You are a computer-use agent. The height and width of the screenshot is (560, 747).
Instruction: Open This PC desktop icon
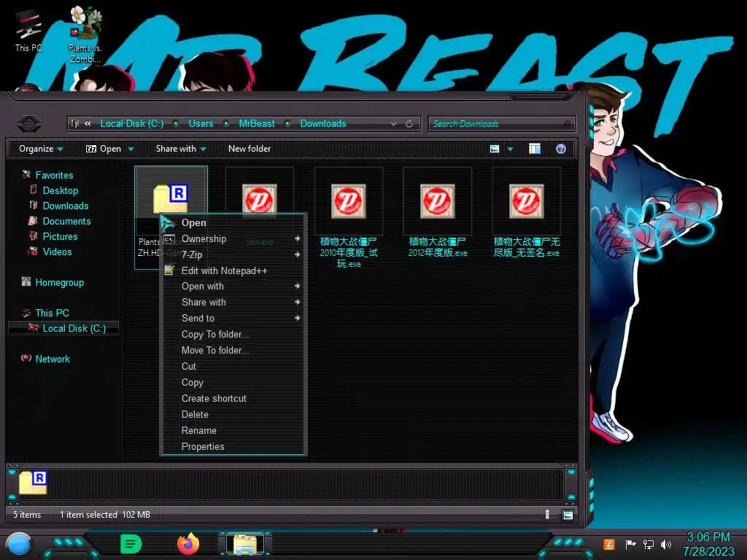click(x=28, y=31)
